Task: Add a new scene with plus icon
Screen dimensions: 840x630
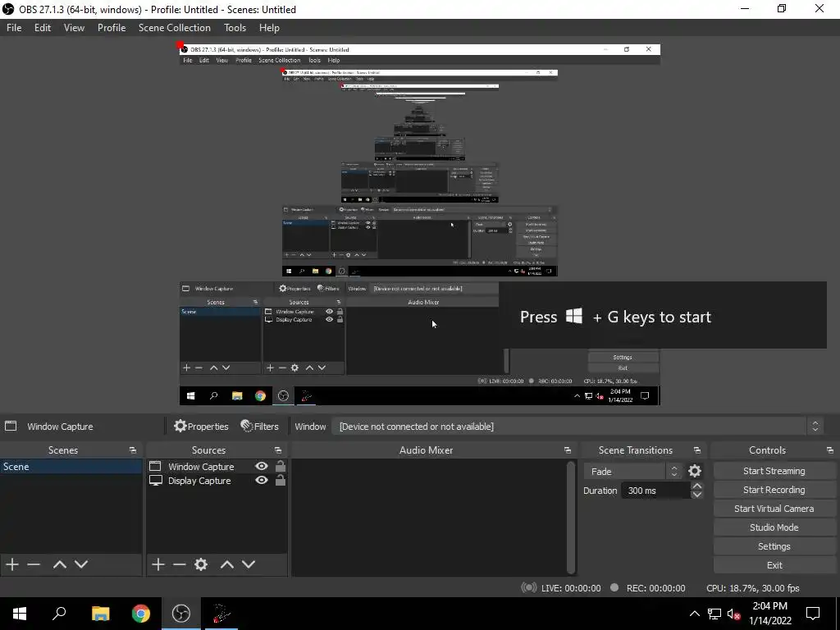Action: click(12, 564)
